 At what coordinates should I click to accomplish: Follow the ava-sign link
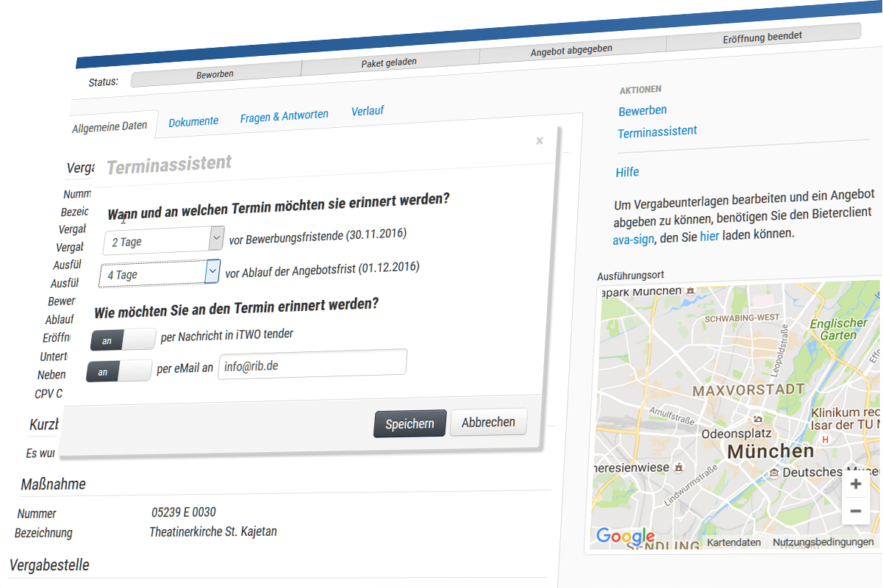click(x=633, y=239)
